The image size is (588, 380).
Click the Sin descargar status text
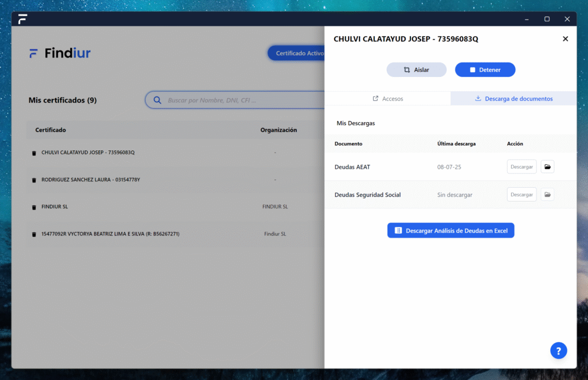point(455,195)
